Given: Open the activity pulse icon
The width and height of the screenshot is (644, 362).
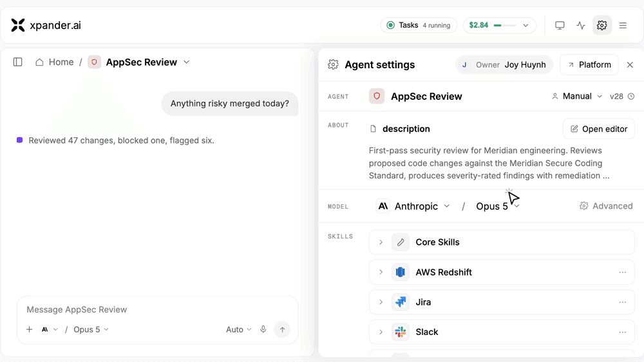Looking at the screenshot, I should point(580,25).
